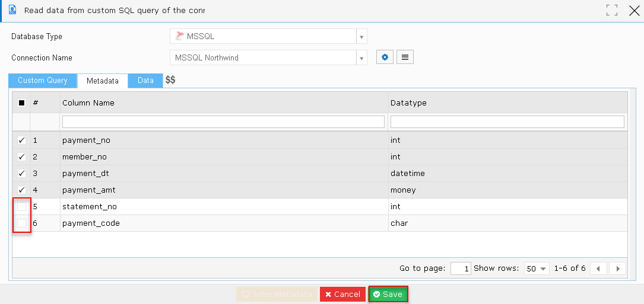644x304 pixels.
Task: Uncheck the payment_no row checkbox
Action: [x=22, y=140]
